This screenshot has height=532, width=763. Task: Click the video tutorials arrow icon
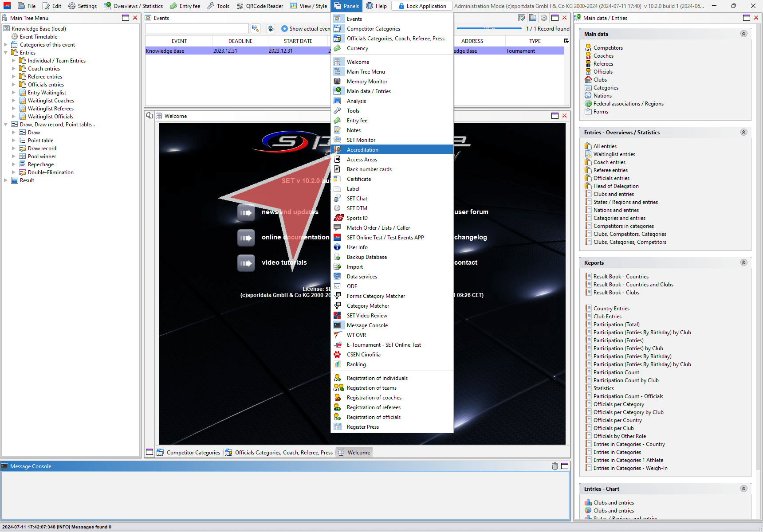coord(246,263)
